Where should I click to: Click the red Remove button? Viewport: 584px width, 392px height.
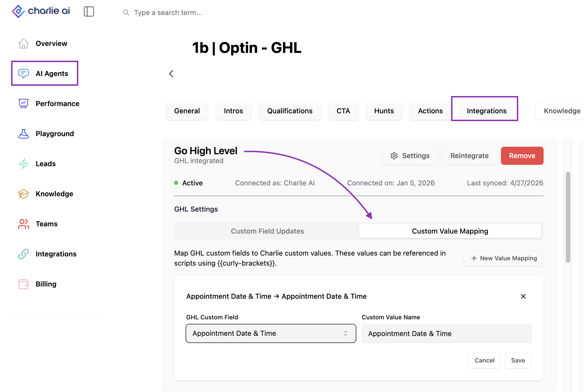click(522, 156)
